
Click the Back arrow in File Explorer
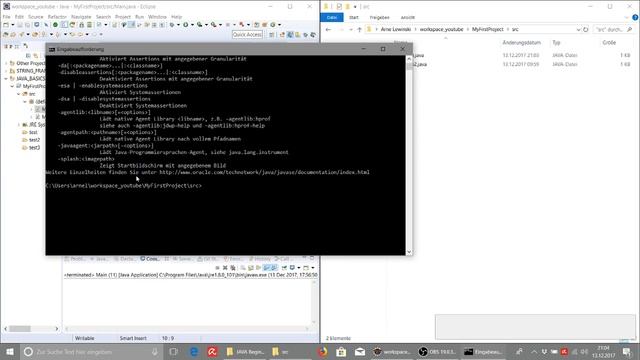coord(328,29)
